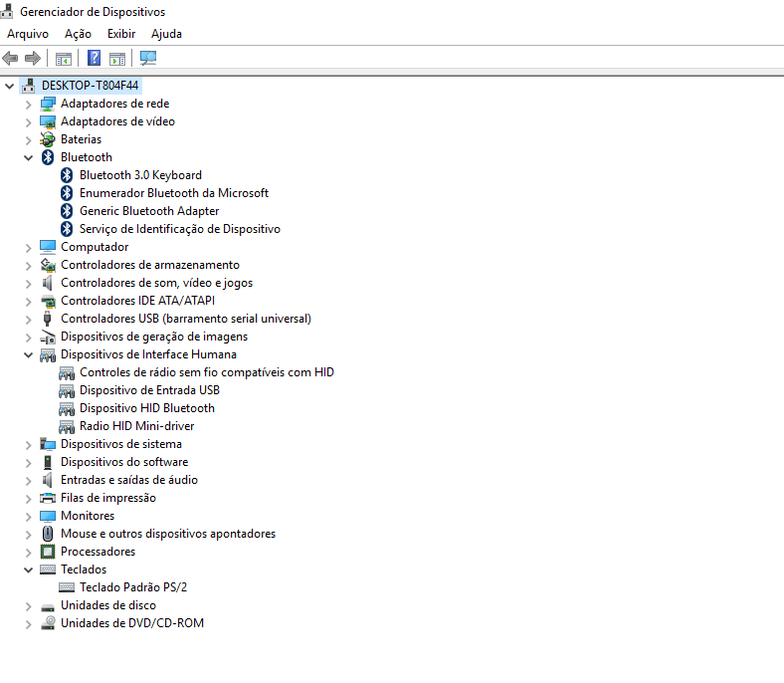This screenshot has height=683, width=784.
Task: Click the Bluetooth category icon
Action: point(48,157)
